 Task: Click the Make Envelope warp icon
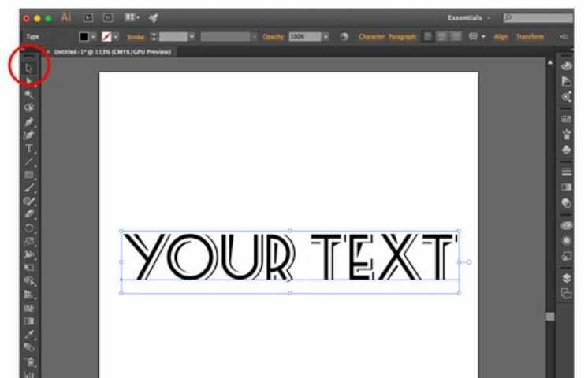(x=473, y=37)
